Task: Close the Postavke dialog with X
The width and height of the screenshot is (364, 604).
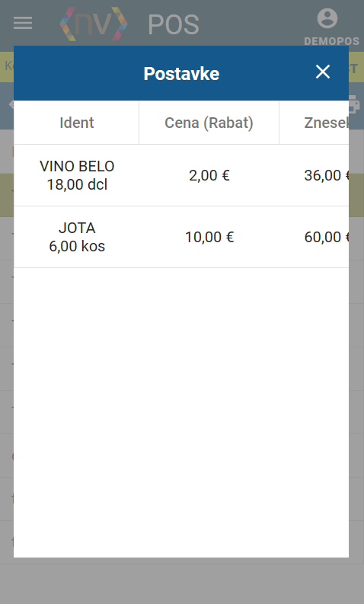Action: [x=322, y=72]
